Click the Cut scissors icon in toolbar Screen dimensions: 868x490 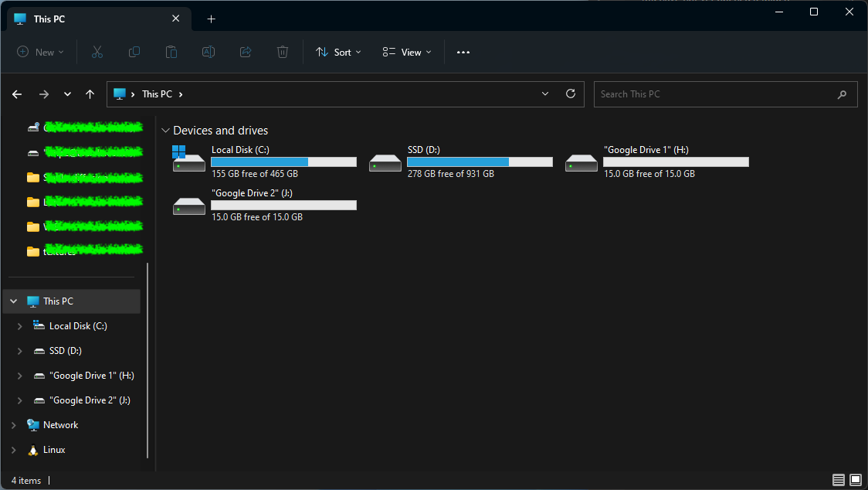tap(97, 52)
